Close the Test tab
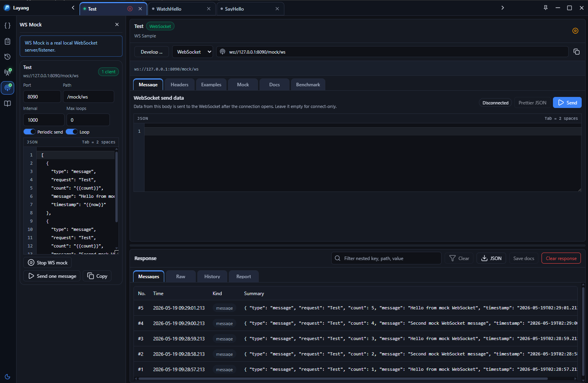 pos(140,9)
